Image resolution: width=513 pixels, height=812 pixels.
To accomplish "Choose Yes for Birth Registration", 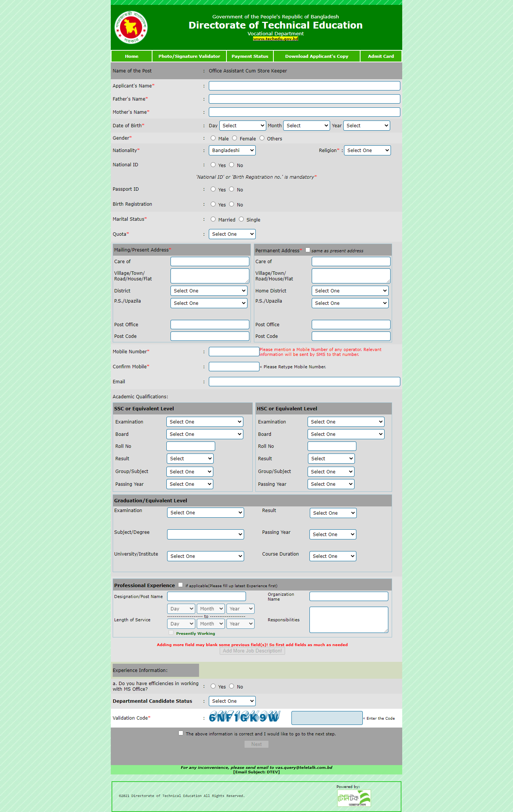I will [213, 204].
